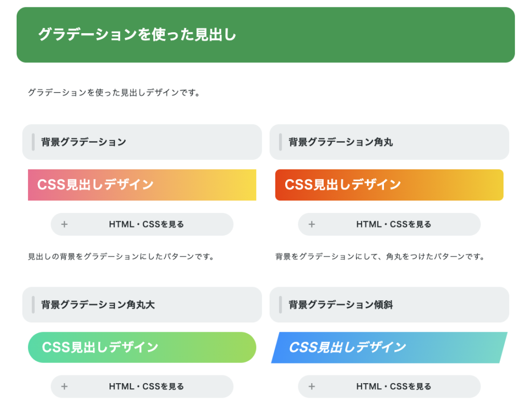Click the green グラデーションを使った見出し page title
Screen dimensions: 532x405
(137, 35)
